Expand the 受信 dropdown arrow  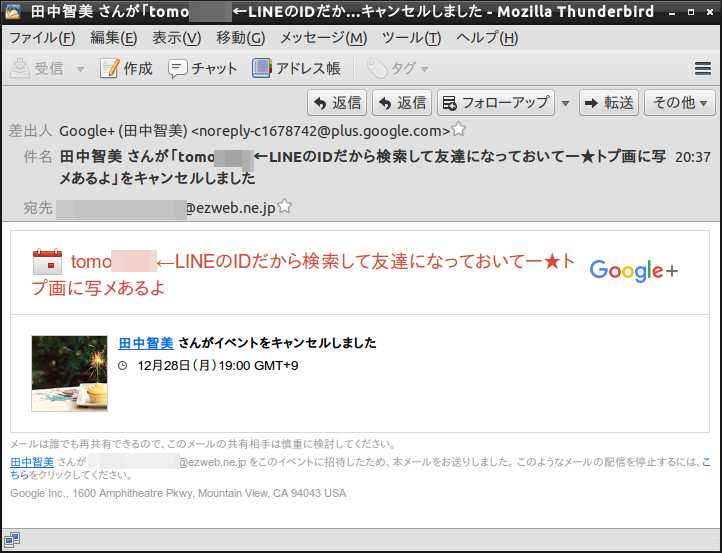[x=80, y=70]
